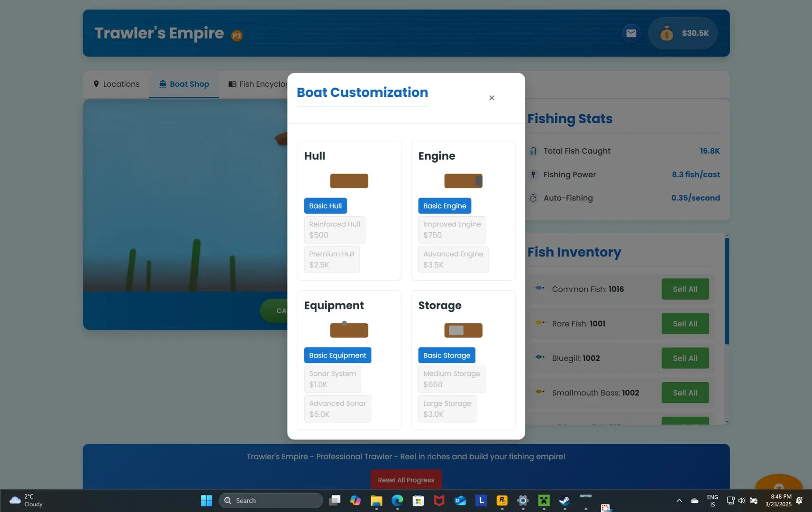Viewport: 812px width, 512px height.
Task: Choose the Advanced Sonar upgrade
Action: 337,409
